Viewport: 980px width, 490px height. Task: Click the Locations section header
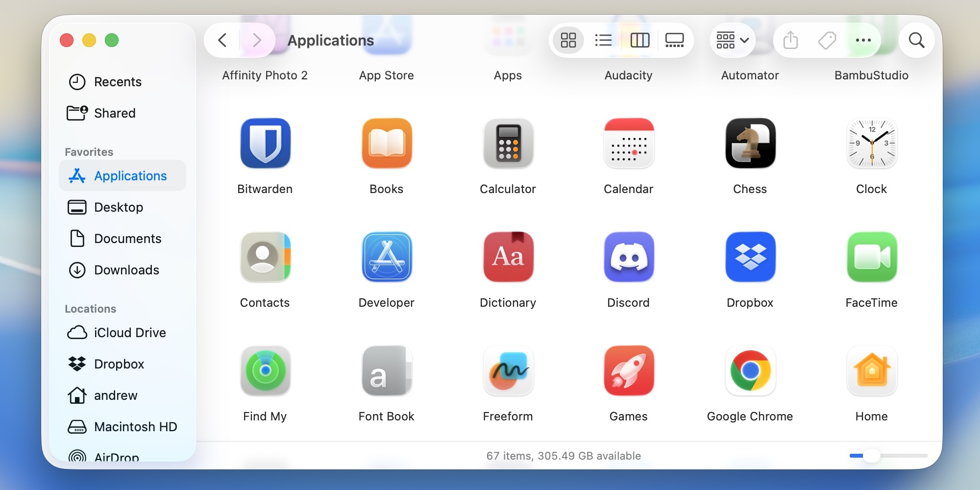pyautogui.click(x=91, y=309)
